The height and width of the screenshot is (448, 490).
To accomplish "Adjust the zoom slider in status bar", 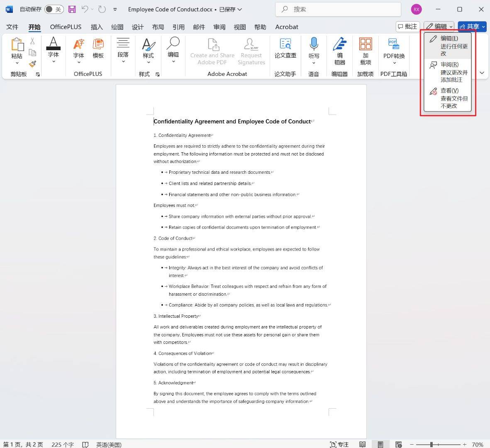I will pyautogui.click(x=431, y=444).
